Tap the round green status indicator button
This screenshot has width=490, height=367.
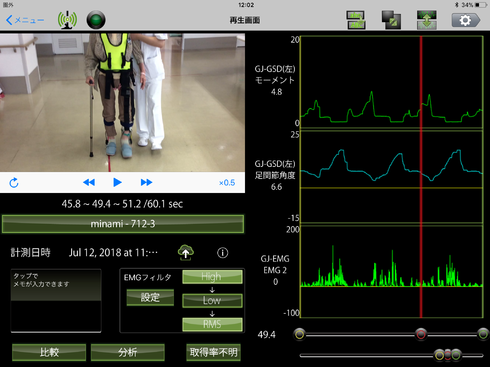(96, 20)
